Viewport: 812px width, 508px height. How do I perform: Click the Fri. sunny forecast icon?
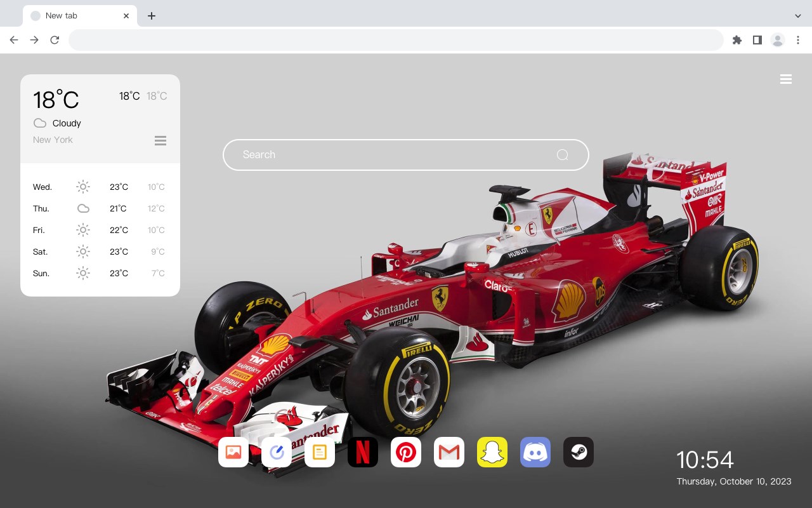click(x=83, y=230)
